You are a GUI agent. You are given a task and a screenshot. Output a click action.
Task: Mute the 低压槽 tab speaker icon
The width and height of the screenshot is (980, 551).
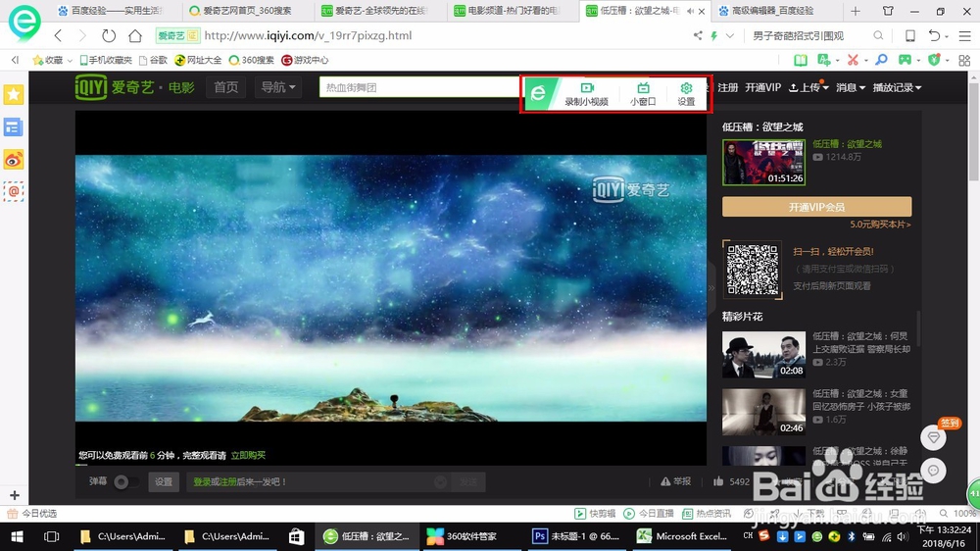click(690, 11)
